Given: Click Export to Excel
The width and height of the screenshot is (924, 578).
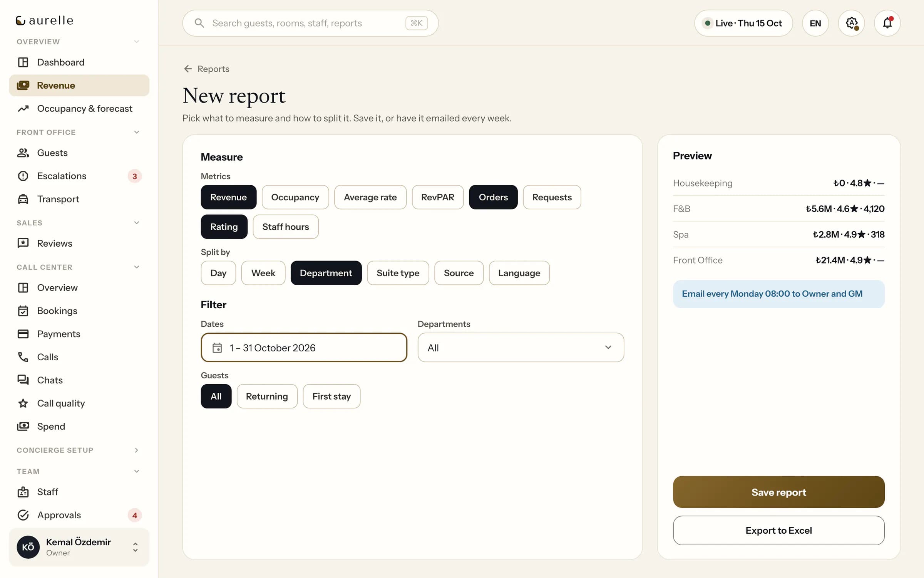Looking at the screenshot, I should coord(778,530).
